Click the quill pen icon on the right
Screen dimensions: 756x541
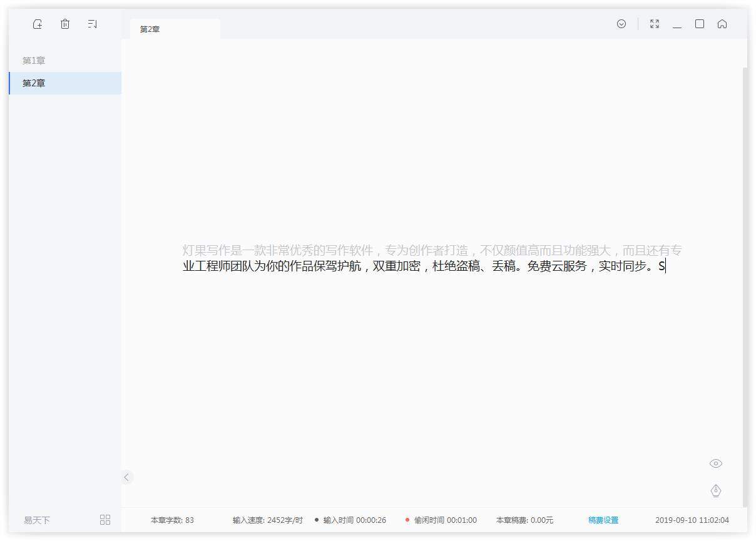point(716,491)
